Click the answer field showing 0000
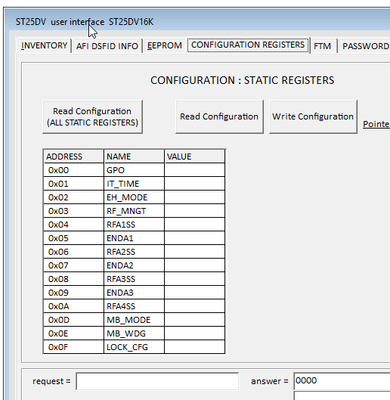390x400 pixels. click(341, 381)
